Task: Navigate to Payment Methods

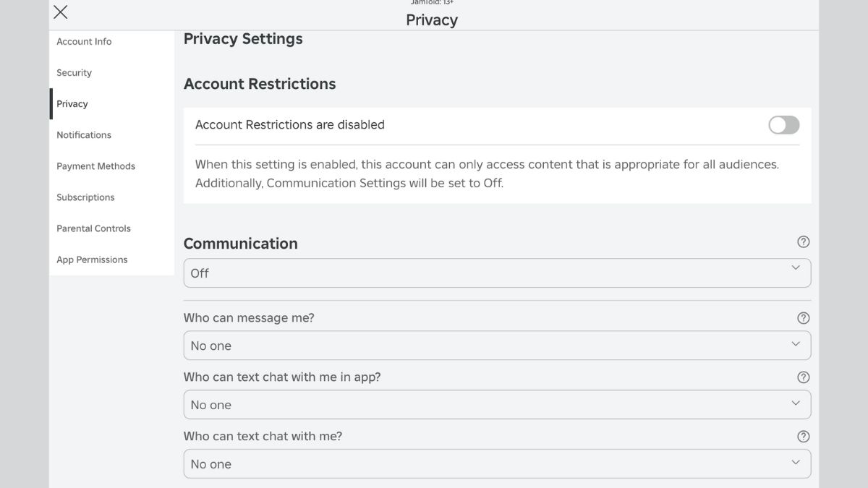Action: (x=95, y=166)
